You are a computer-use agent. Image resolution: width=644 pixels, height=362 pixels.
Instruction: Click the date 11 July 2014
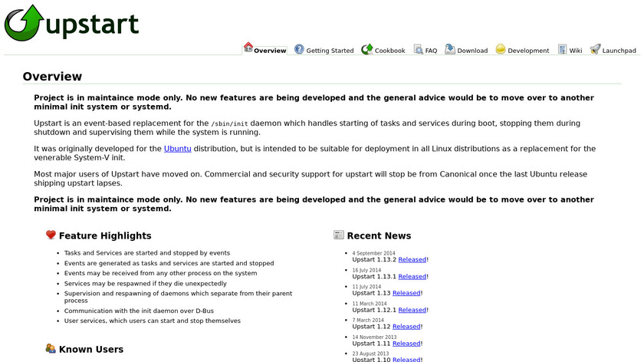click(x=366, y=287)
